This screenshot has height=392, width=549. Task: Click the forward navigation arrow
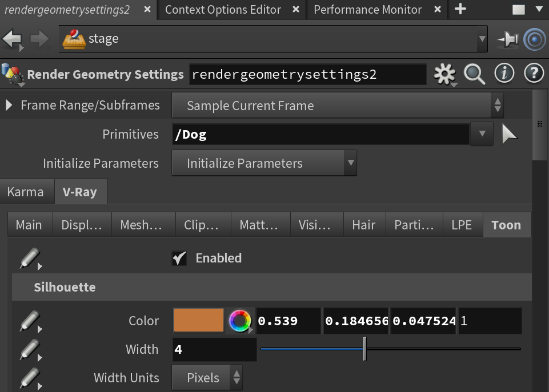(x=39, y=38)
